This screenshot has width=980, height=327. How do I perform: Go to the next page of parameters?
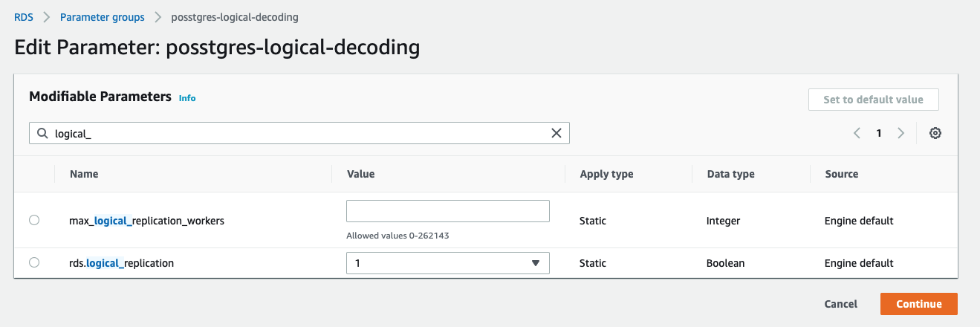[901, 133]
